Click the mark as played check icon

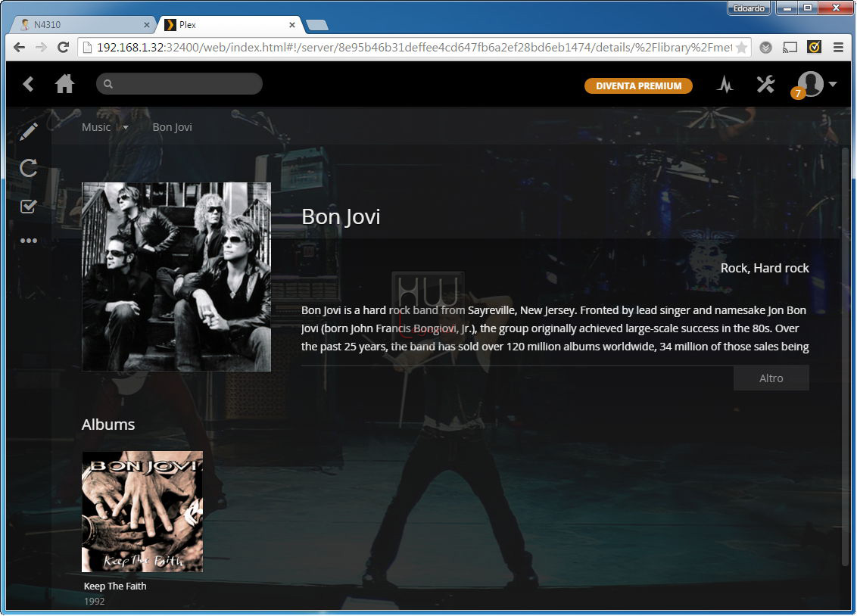tap(29, 206)
